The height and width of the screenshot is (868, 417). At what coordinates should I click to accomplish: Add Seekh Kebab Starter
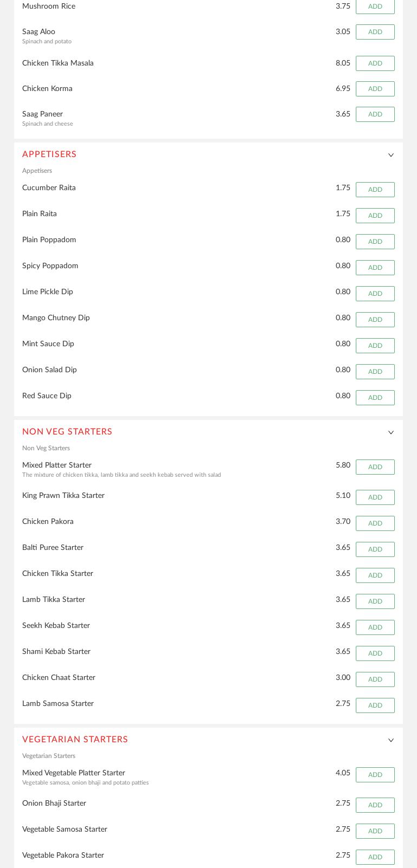click(375, 627)
